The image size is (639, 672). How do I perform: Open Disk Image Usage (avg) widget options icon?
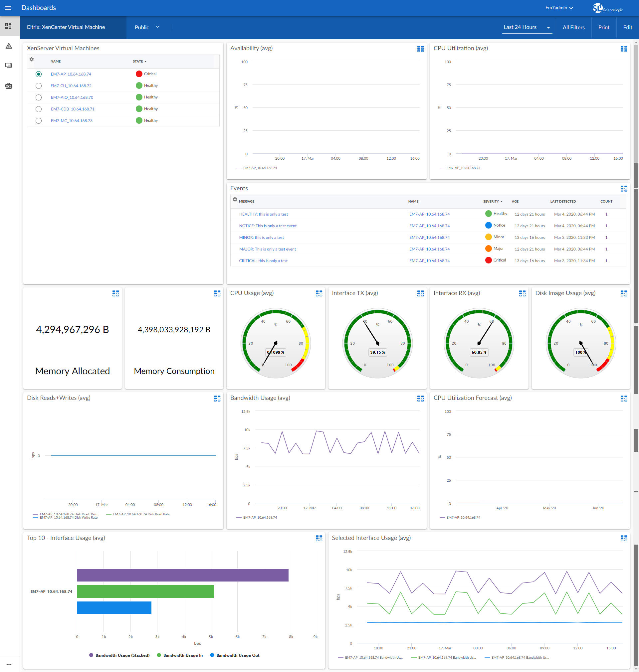point(623,293)
